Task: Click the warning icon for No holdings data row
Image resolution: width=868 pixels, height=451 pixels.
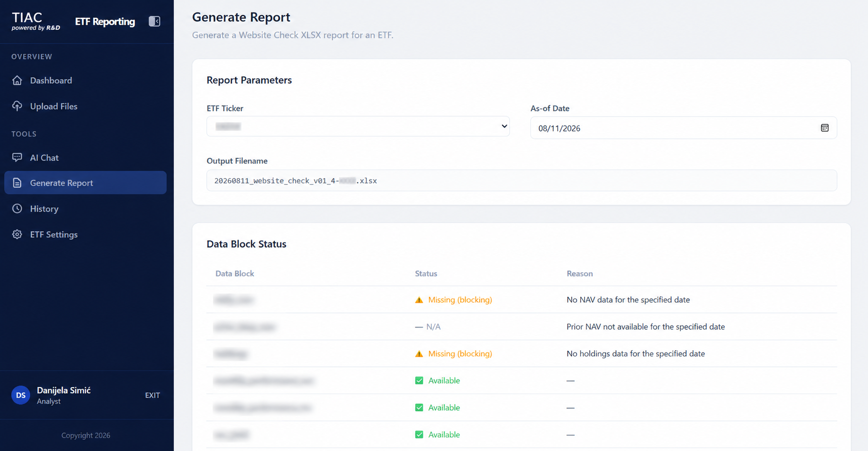Action: (419, 354)
